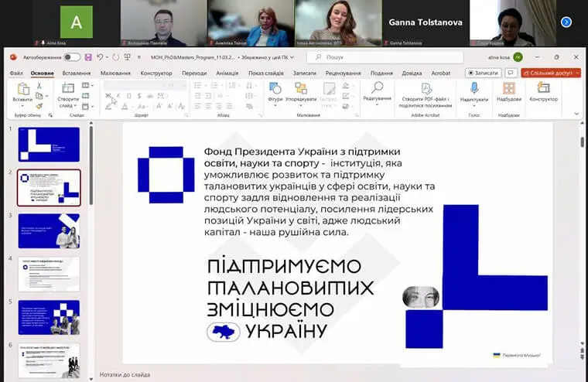Screen dimensions: 588x382
Task: Open the Конструктор ribbon tab
Action: (156, 73)
